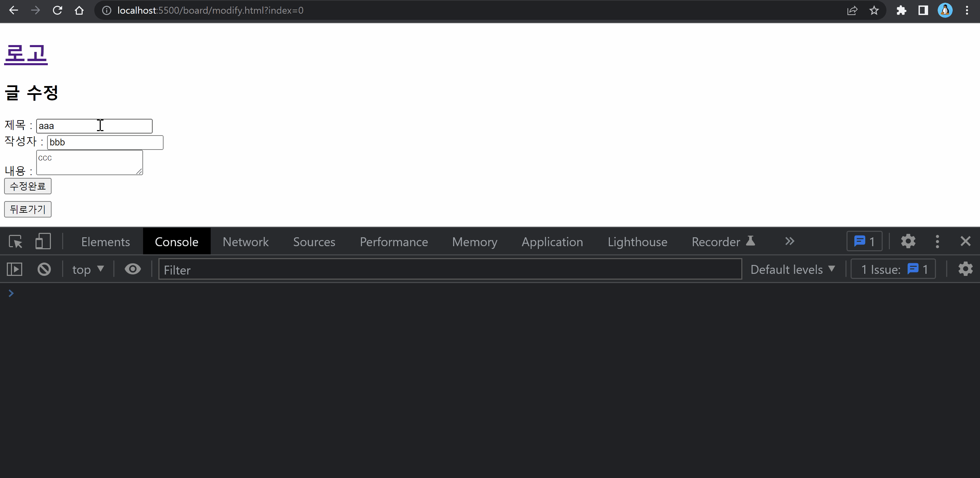This screenshot has width=980, height=478.
Task: Click the inspect element picker icon
Action: (x=16, y=242)
